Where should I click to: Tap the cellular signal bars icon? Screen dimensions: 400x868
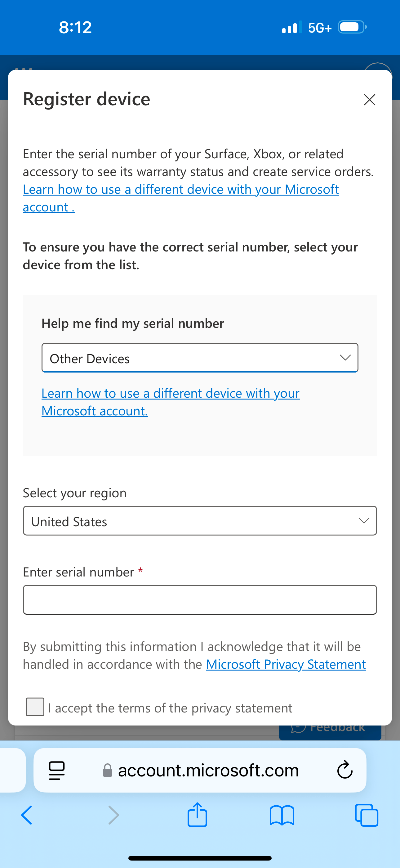click(x=292, y=27)
